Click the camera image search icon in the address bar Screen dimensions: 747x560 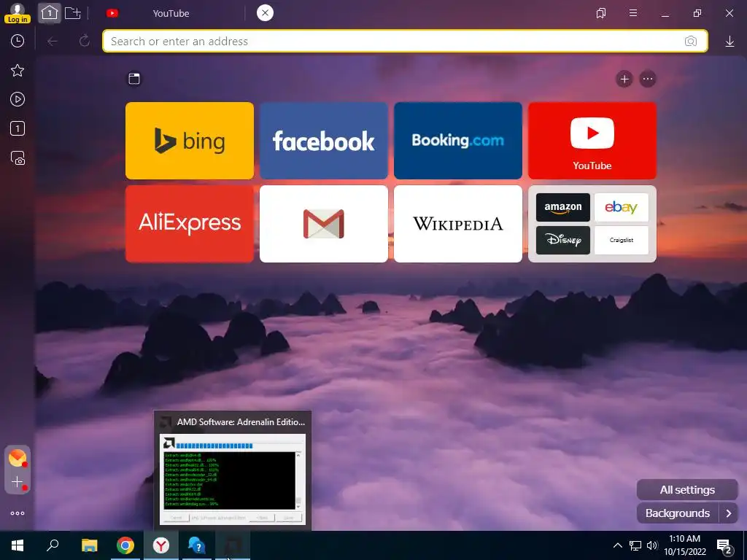coord(690,41)
